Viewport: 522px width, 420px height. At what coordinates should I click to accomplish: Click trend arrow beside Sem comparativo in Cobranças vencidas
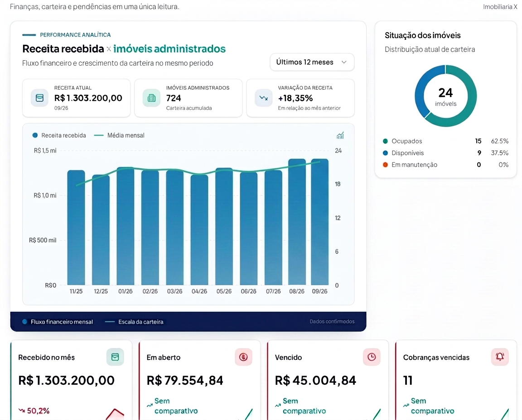tap(406, 406)
